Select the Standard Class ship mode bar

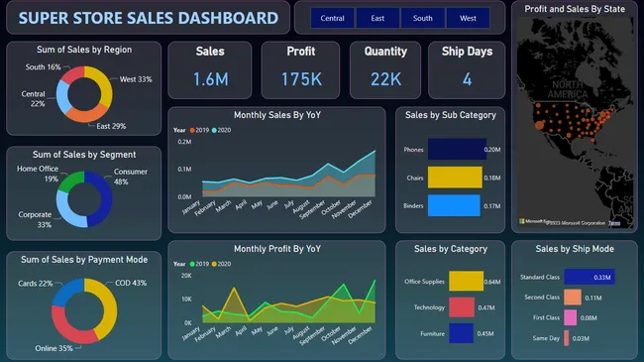click(x=590, y=277)
